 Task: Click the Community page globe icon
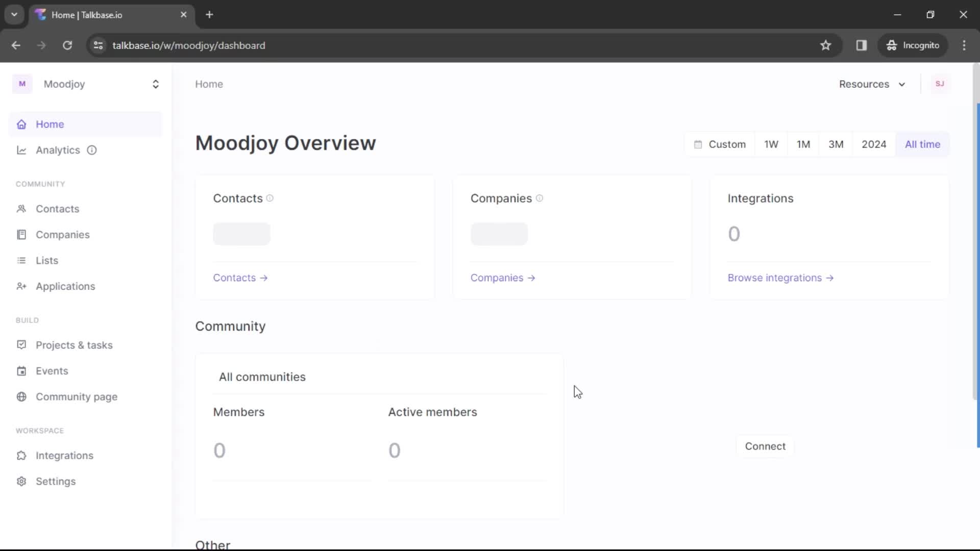pos(21,397)
